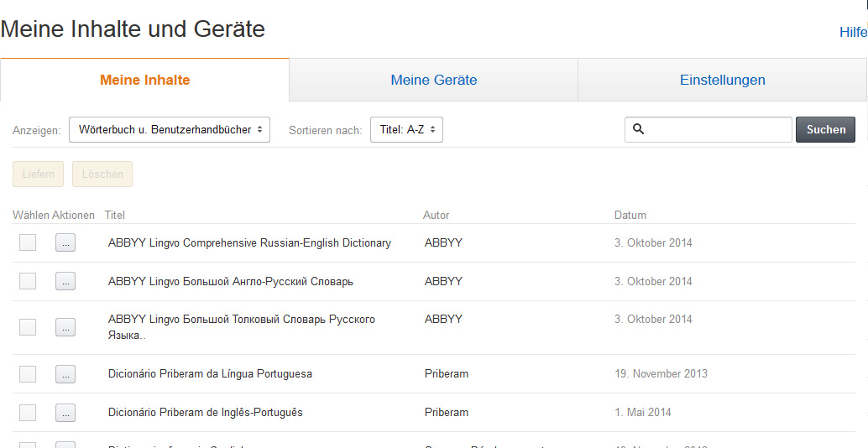This screenshot has width=868, height=448.
Task: Open the Hilfe link
Action: 853,32
